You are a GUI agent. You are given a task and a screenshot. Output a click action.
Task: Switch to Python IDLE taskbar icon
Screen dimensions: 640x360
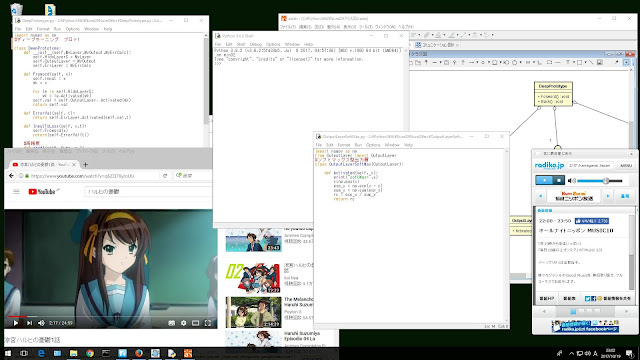171,353
